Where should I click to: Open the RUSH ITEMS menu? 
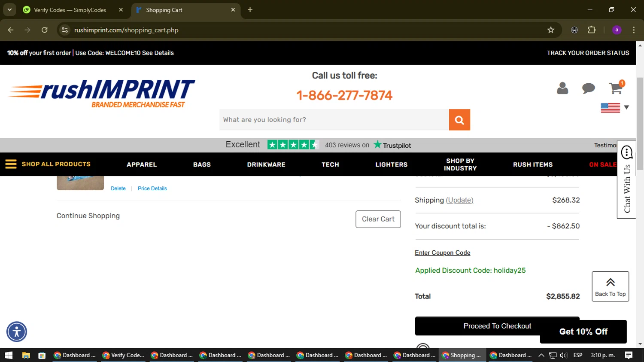[x=533, y=164]
